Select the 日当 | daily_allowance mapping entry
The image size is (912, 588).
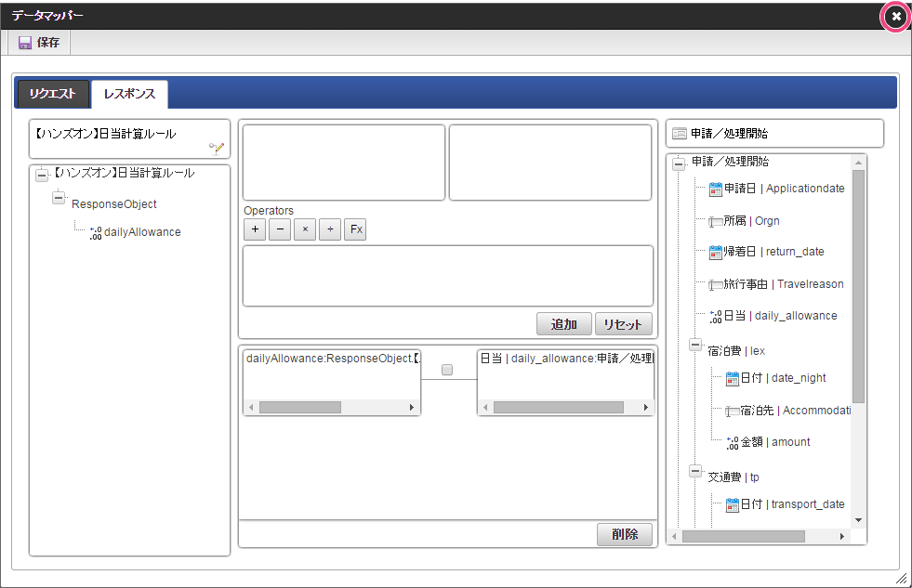pos(566,359)
